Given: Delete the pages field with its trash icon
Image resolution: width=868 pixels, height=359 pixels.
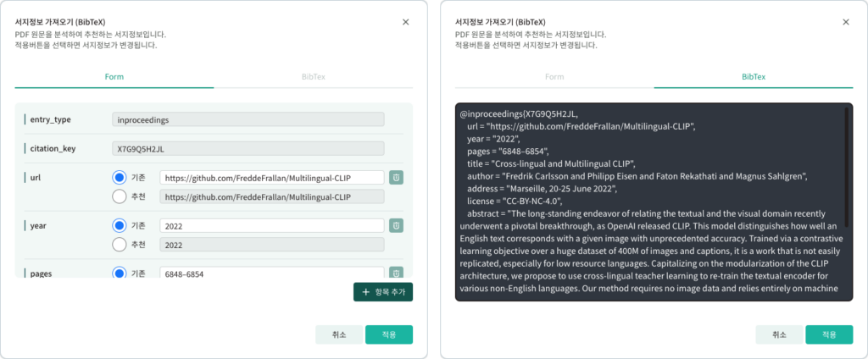Looking at the screenshot, I should 396,273.
